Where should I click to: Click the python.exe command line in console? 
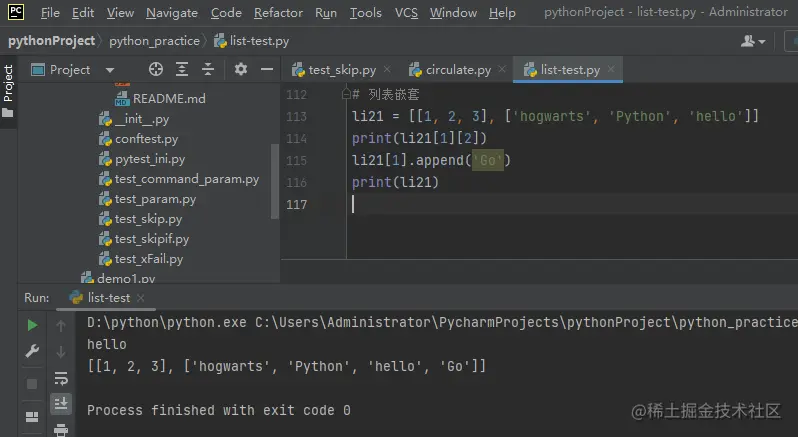pos(442,323)
